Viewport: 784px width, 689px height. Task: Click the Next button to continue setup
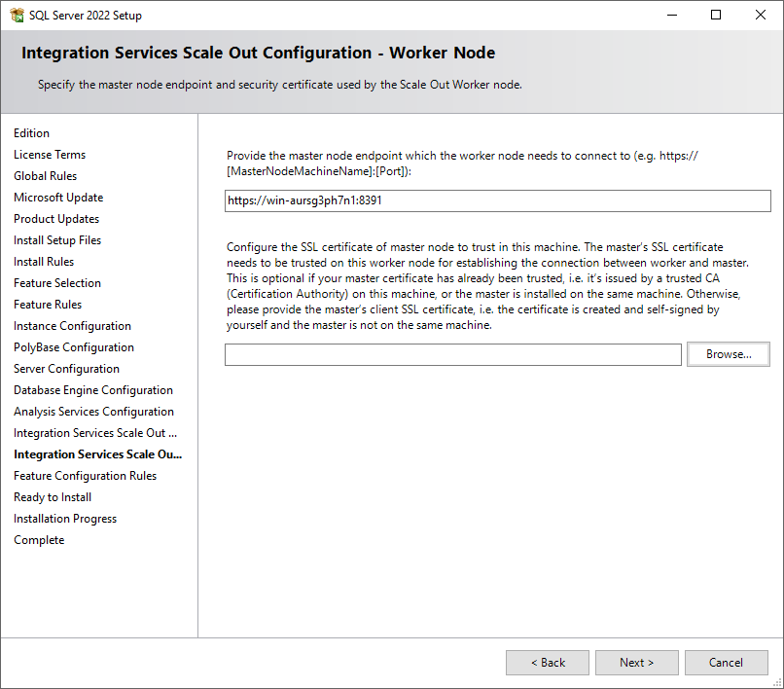click(x=636, y=662)
